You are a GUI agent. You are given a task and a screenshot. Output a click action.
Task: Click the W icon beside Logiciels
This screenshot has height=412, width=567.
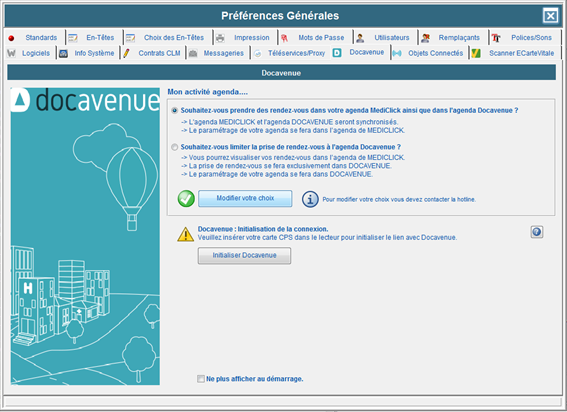tap(11, 53)
